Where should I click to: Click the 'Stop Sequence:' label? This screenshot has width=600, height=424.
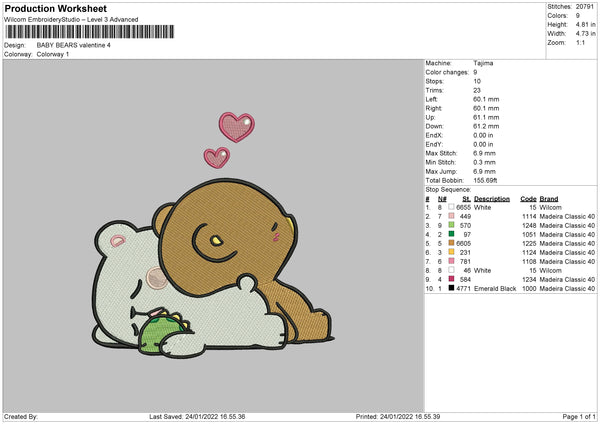tap(448, 189)
